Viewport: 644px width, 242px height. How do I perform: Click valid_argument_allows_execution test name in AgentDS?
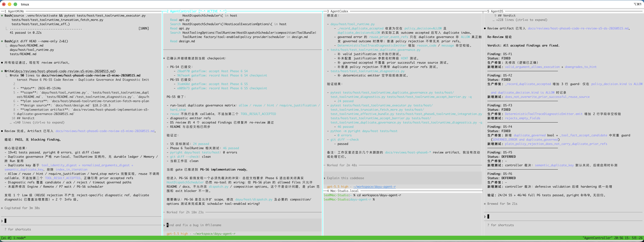pyautogui.click(x=532, y=67)
